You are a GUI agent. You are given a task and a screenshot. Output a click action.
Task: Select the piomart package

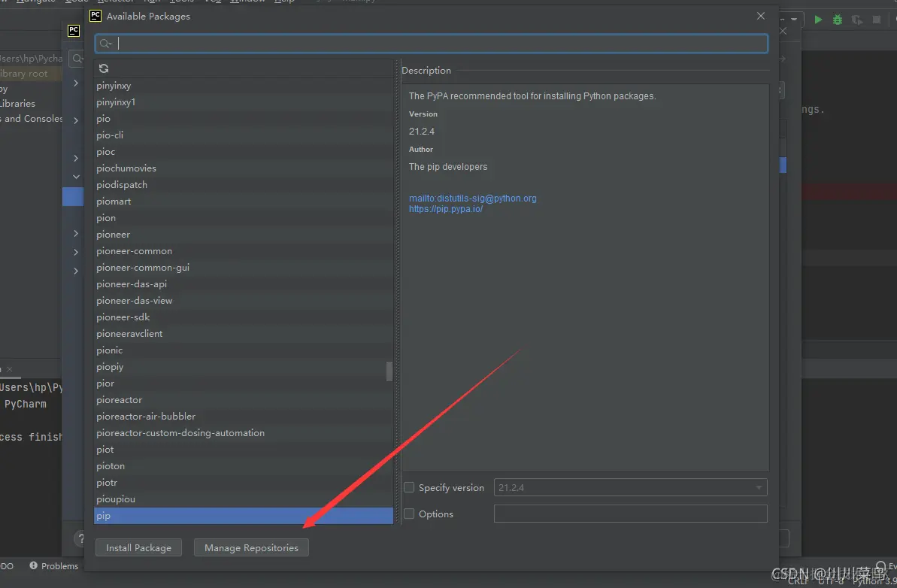point(244,202)
